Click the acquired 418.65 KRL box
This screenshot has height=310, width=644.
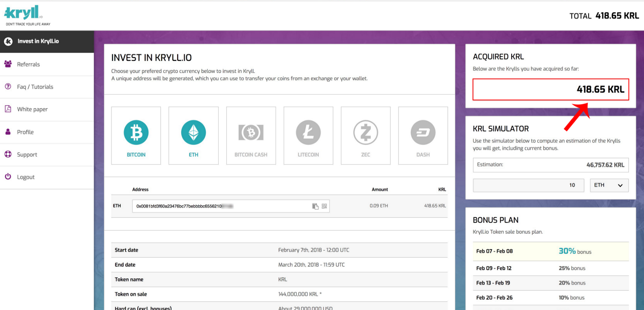coord(551,89)
